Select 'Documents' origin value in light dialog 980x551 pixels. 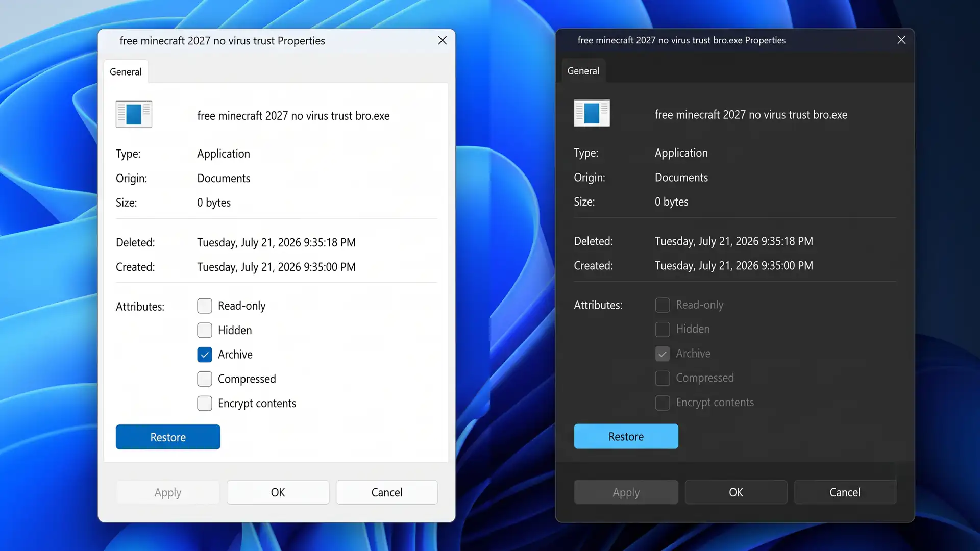pos(224,178)
